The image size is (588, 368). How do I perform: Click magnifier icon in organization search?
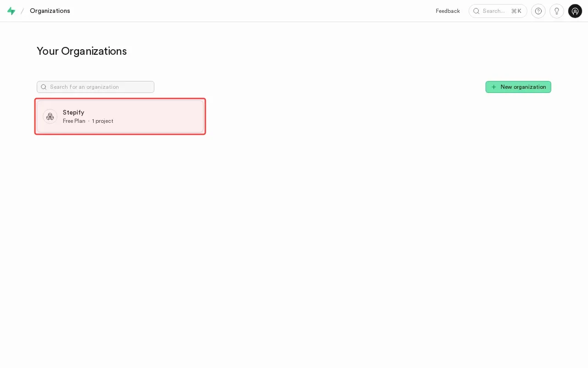(44, 87)
